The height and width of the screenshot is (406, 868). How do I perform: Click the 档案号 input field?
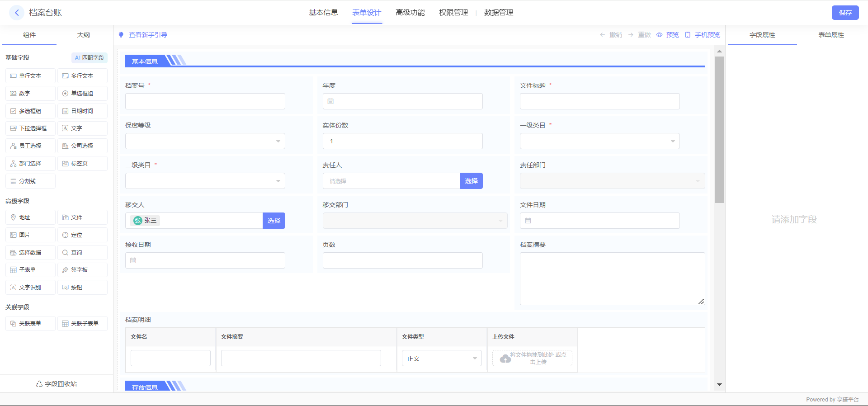[205, 101]
